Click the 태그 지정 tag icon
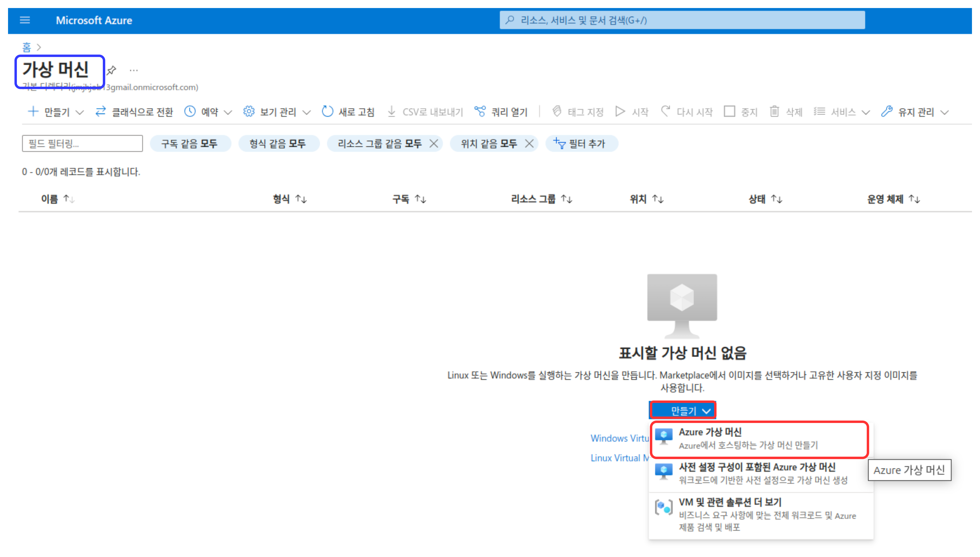 [x=557, y=112]
